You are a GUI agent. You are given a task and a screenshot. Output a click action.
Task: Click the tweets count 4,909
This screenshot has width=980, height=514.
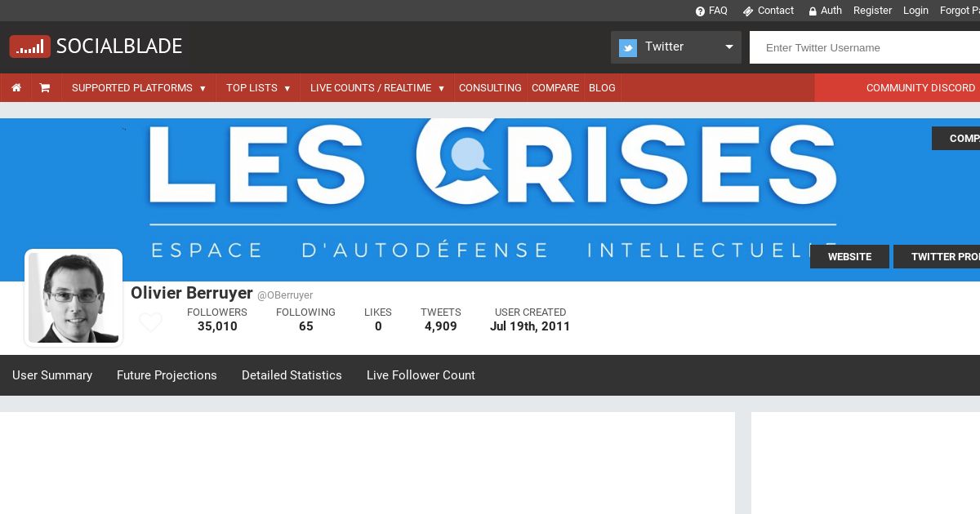pos(441,326)
